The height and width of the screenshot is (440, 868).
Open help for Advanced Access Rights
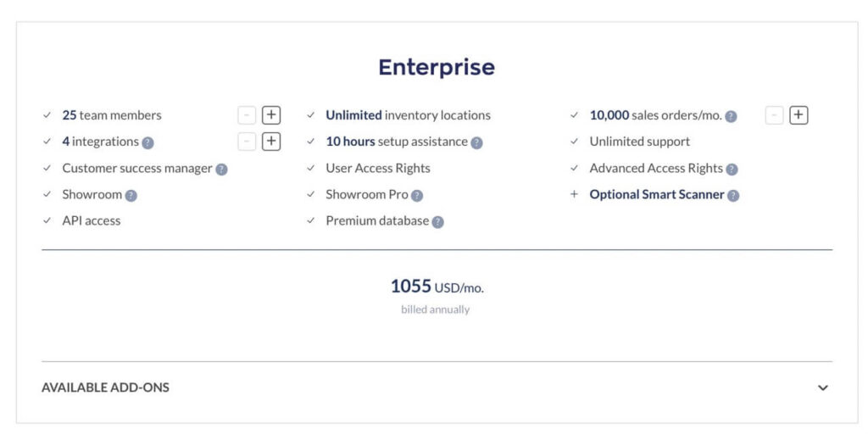(732, 169)
